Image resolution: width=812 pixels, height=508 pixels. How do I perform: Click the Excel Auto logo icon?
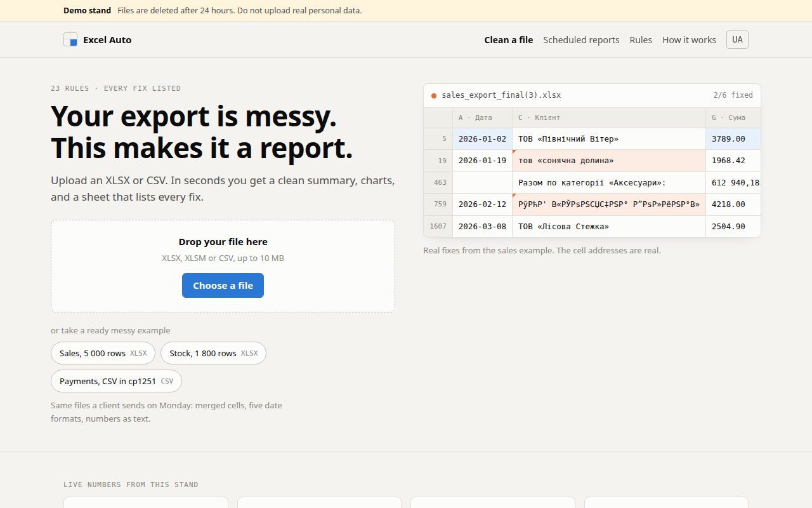coord(70,39)
